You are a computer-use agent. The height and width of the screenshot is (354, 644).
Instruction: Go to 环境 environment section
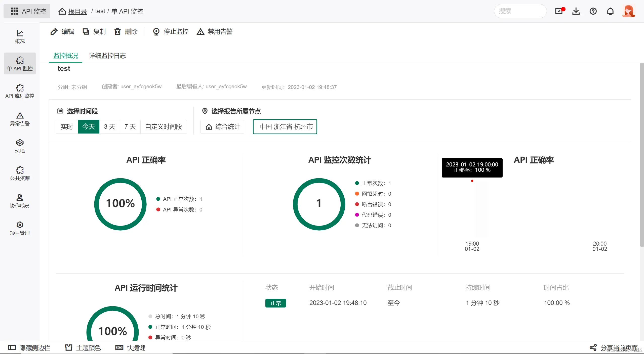point(20,146)
